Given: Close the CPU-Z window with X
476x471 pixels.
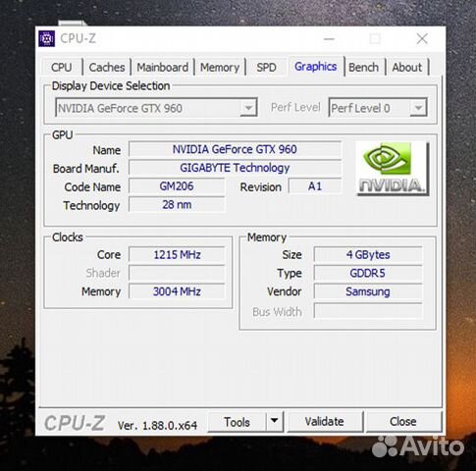Looking at the screenshot, I should (x=422, y=38).
